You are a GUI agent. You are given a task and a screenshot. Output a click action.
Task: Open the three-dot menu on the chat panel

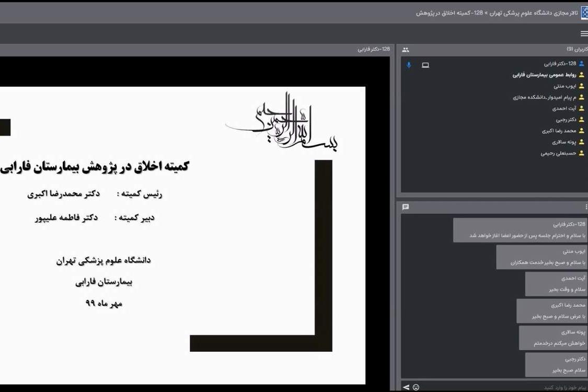[585, 206]
